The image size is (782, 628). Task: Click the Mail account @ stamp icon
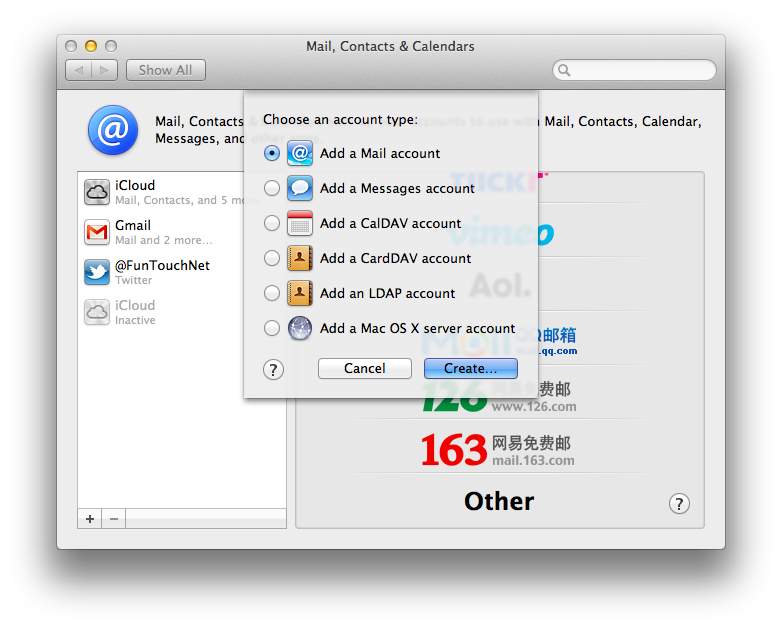300,153
